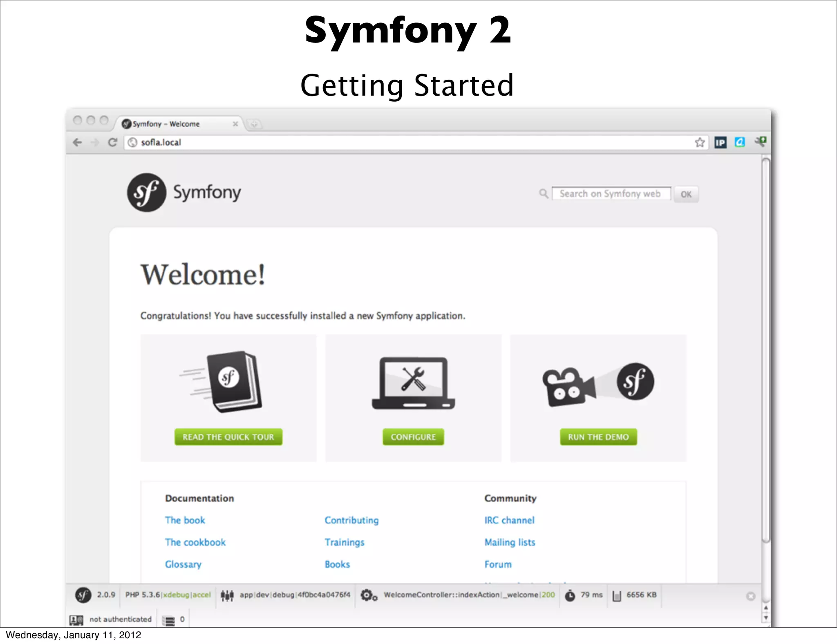Open the Trainings link
Screen dimensions: 837x644
[345, 542]
